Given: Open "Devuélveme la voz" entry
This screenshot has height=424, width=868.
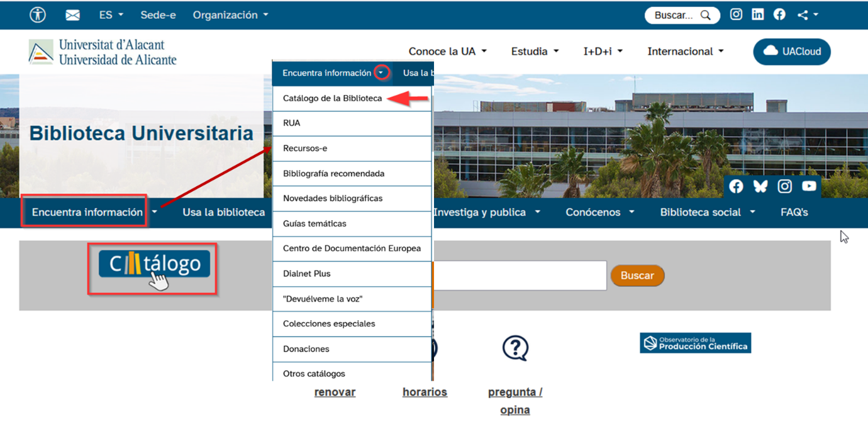Looking at the screenshot, I should [x=352, y=299].
